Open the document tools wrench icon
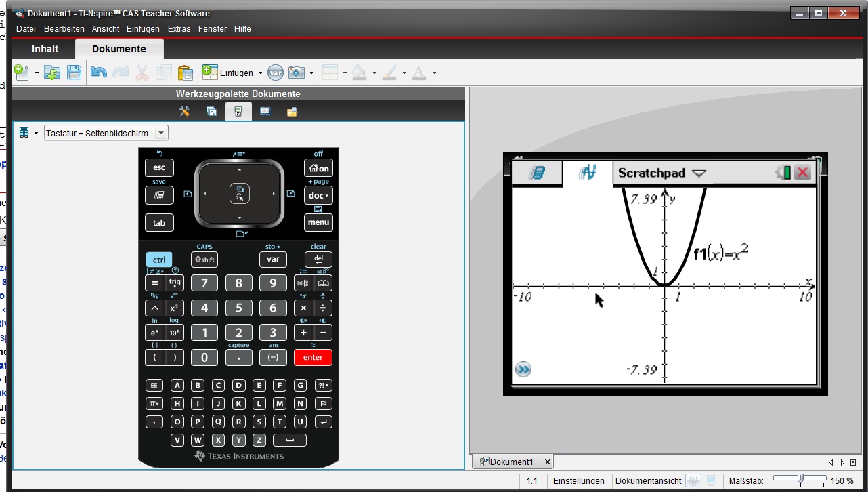This screenshot has height=492, width=868. (x=184, y=112)
